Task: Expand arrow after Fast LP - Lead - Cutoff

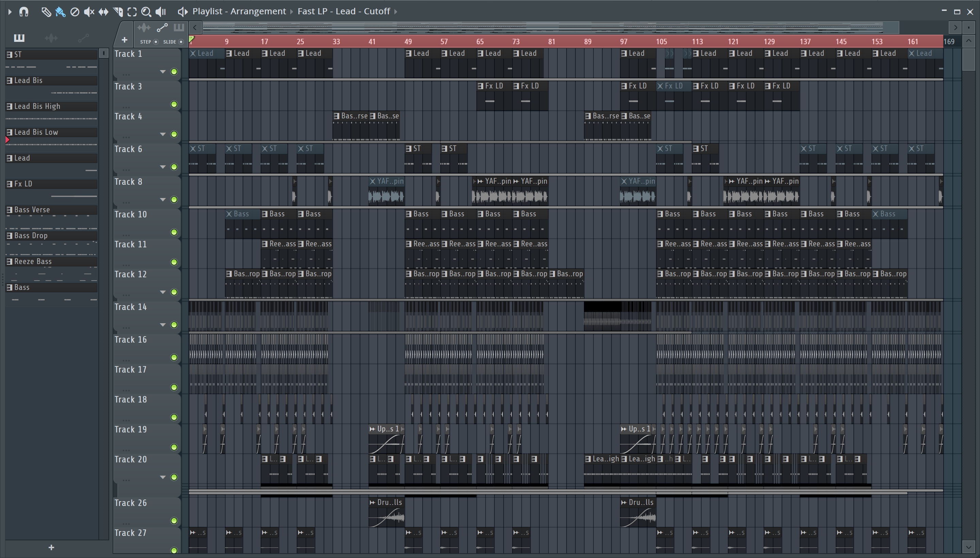Action: 396,12
